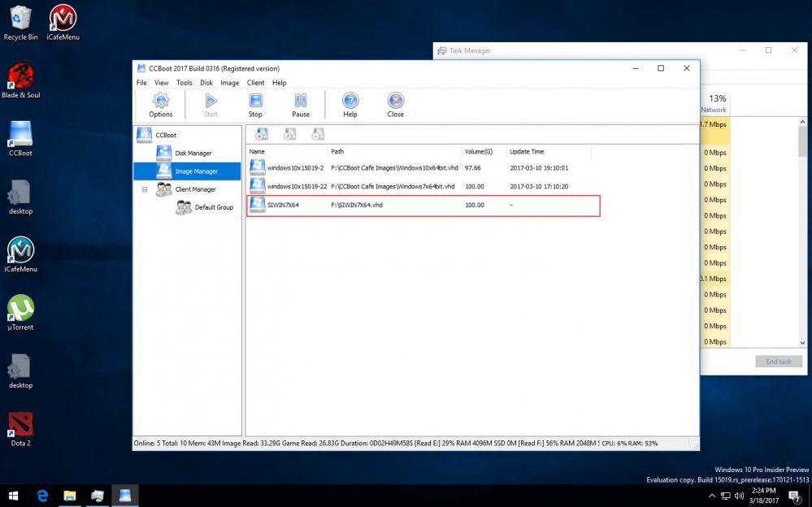Sort by the Update Time column header
Viewport: 812px width, 507px height.
[549, 151]
